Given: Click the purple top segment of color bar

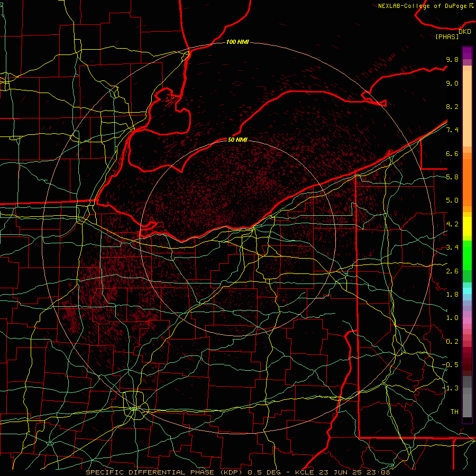Looking at the screenshot, I should [467, 53].
